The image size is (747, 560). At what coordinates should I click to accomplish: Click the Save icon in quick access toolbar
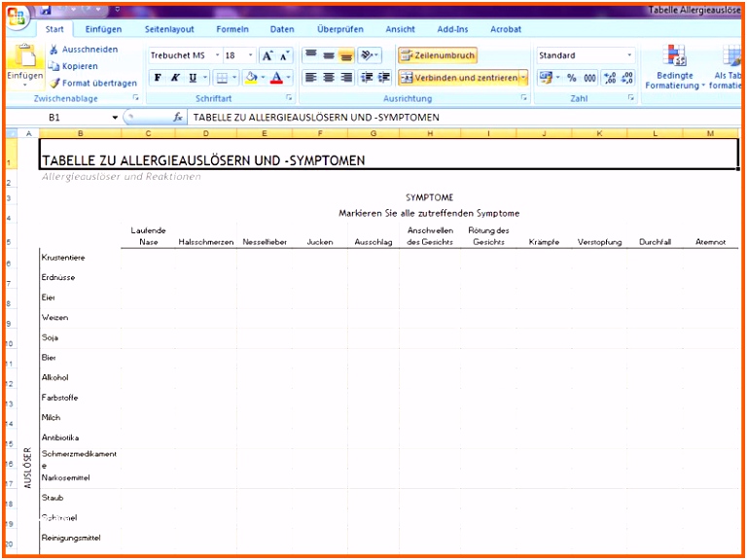pos(46,10)
